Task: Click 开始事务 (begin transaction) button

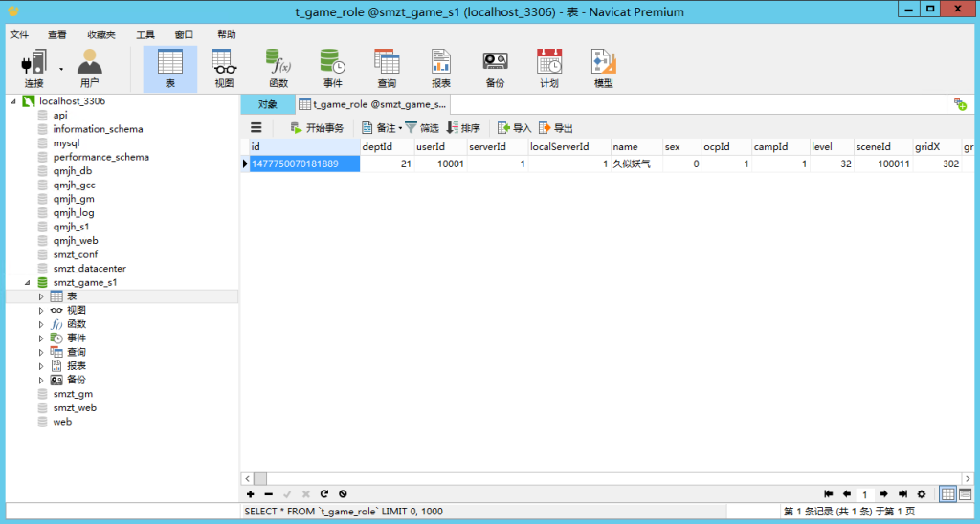Action: coord(318,128)
